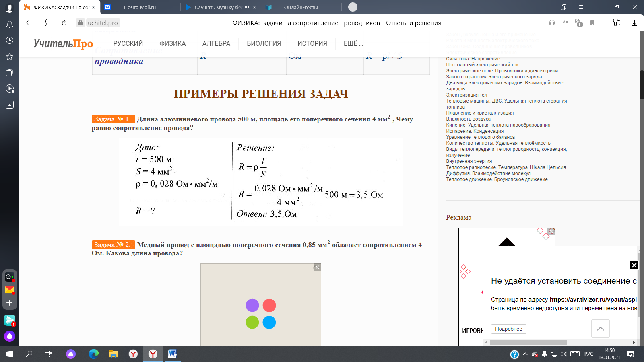Click the uchitel.pro address field
The width and height of the screenshot is (644, 362).
tap(103, 23)
